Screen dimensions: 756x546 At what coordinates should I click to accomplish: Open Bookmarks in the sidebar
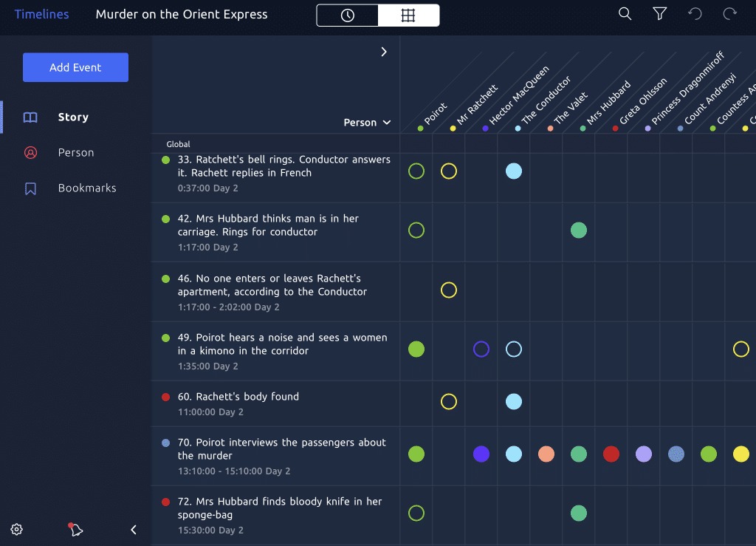tap(86, 188)
